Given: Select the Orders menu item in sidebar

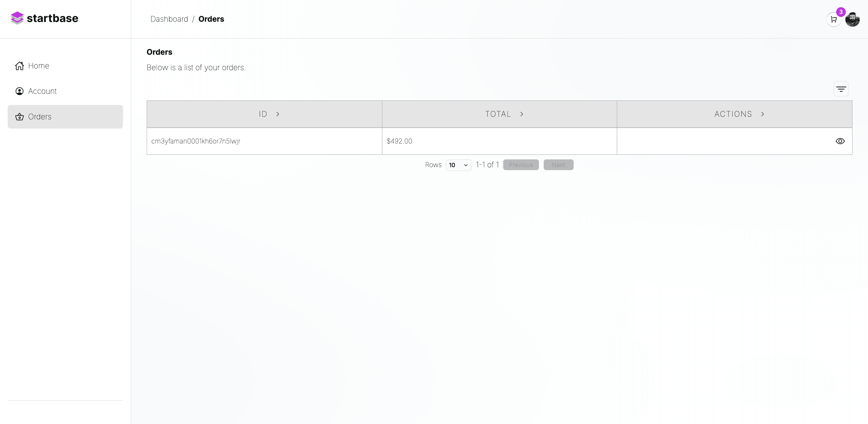Looking at the screenshot, I should pos(65,116).
